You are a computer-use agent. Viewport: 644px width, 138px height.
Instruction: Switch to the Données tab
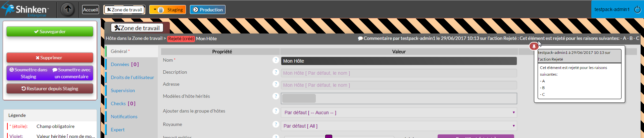coord(125,64)
